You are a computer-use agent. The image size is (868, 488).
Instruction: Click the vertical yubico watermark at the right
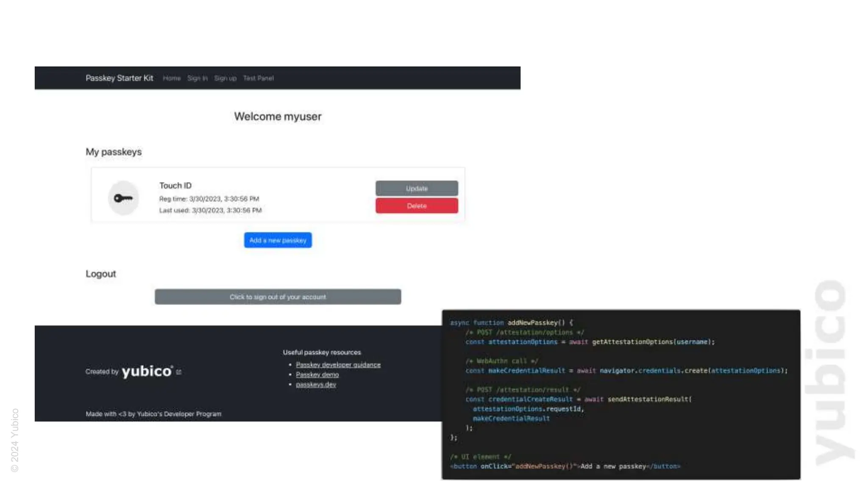(831, 372)
